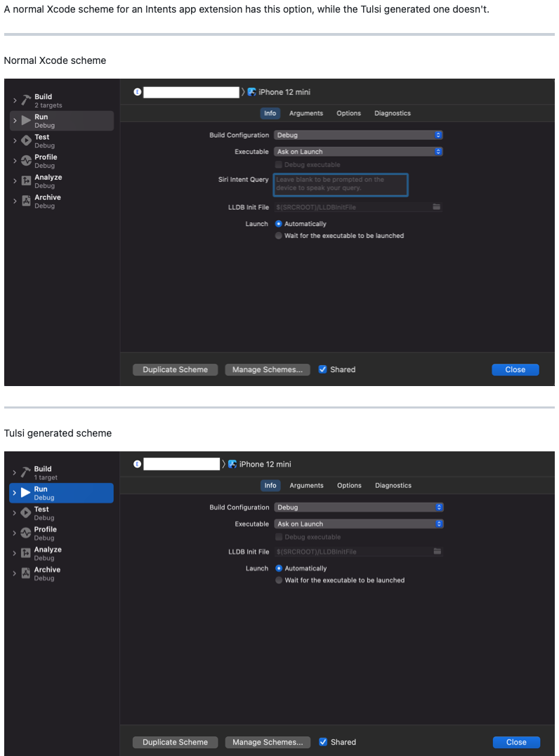Click Duplicate Scheme button in Tulsi scheme

click(175, 742)
